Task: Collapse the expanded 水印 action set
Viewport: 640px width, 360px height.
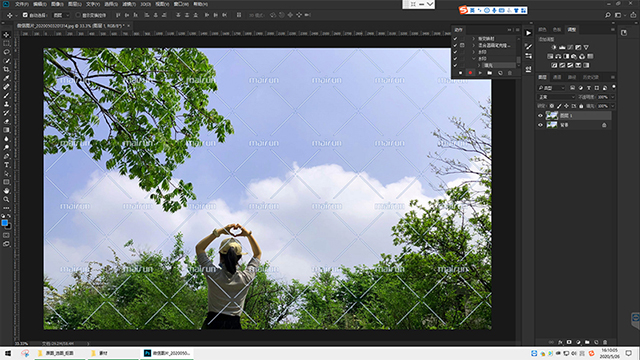Action: 473,59
